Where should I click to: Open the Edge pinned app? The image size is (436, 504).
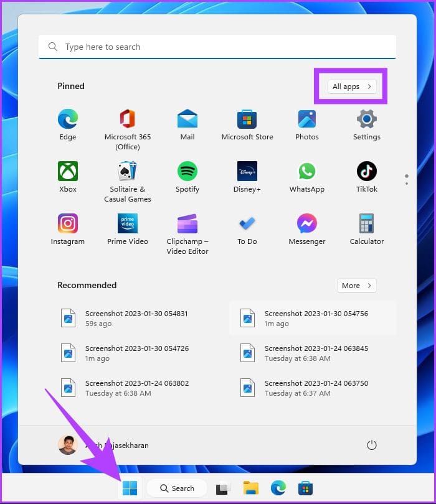(67, 124)
